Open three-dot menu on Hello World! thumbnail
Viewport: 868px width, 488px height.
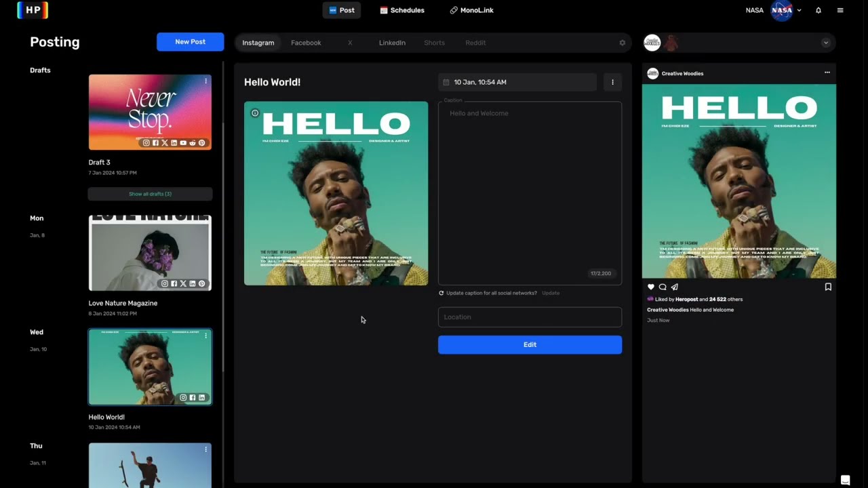pos(205,335)
